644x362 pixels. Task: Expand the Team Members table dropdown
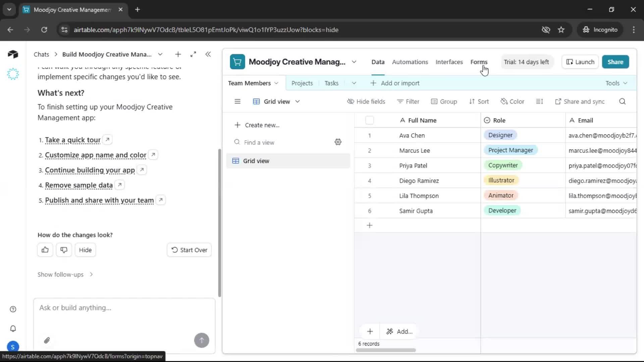276,83
